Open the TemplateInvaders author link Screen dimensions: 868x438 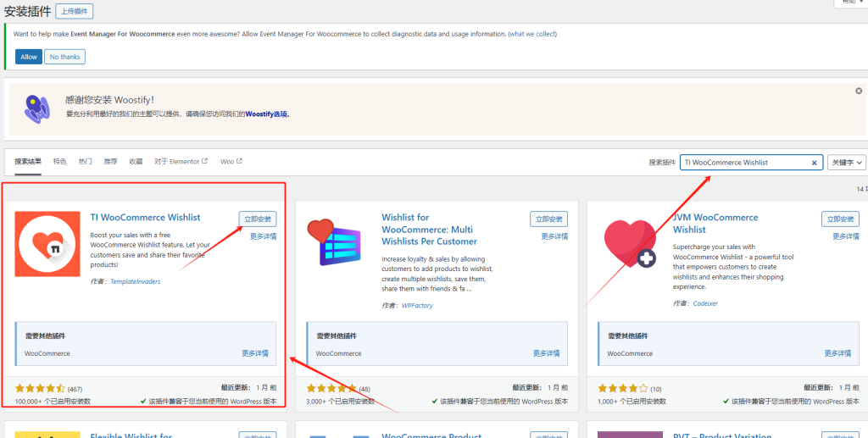click(135, 281)
